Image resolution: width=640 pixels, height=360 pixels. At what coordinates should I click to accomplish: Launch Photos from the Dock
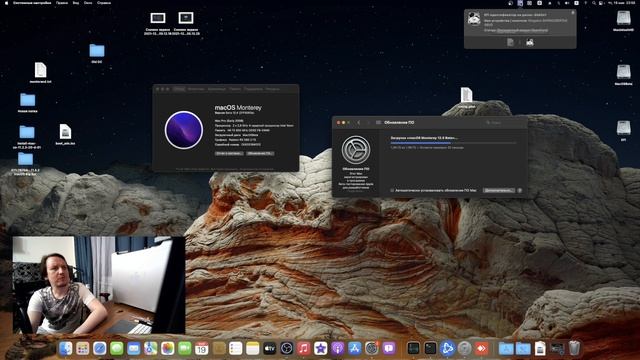(x=167, y=348)
